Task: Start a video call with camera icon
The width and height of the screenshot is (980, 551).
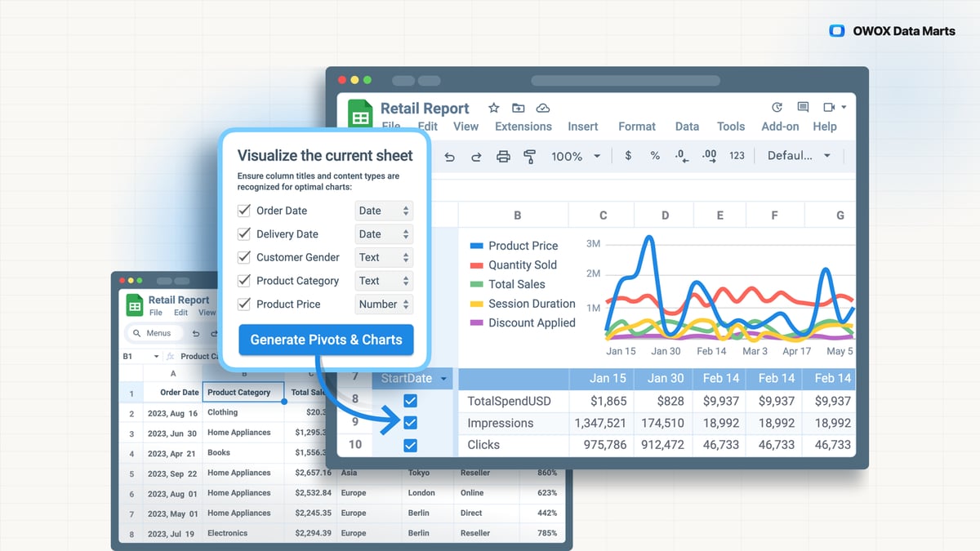Action: (829, 107)
